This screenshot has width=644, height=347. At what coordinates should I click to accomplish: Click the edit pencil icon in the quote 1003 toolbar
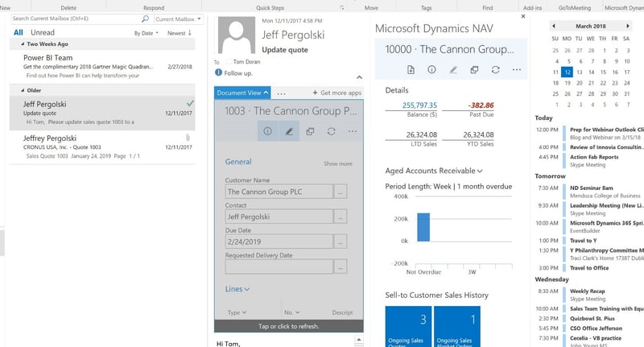tap(289, 131)
